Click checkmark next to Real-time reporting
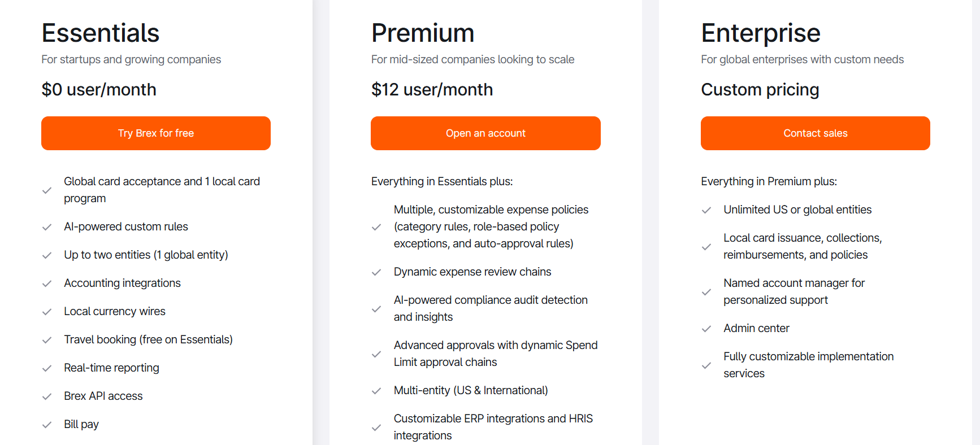This screenshot has height=445, width=980. pos(47,368)
